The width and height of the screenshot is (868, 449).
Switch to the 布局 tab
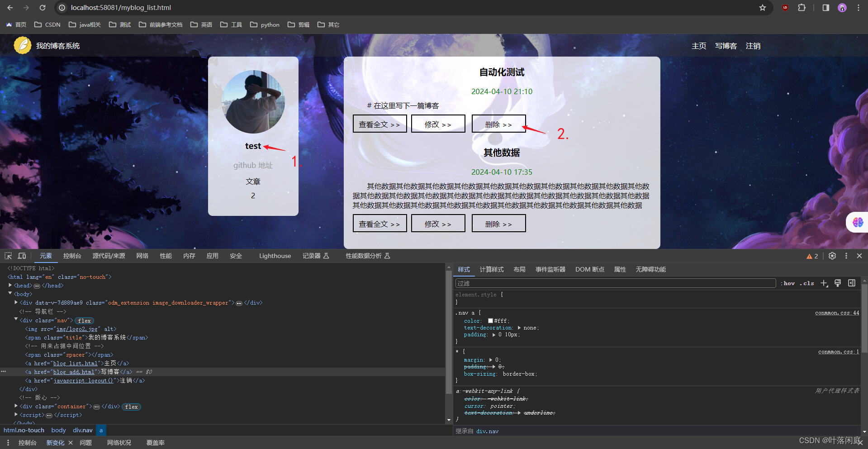click(519, 269)
